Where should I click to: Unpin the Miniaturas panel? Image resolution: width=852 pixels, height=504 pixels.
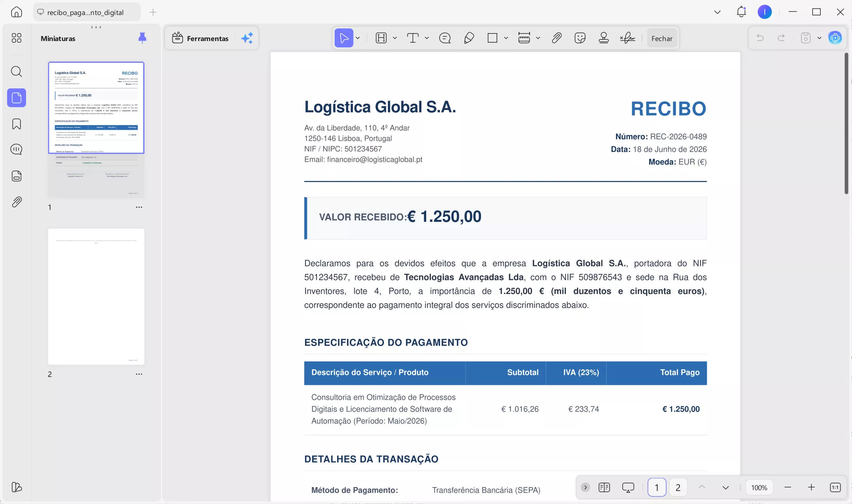(142, 38)
